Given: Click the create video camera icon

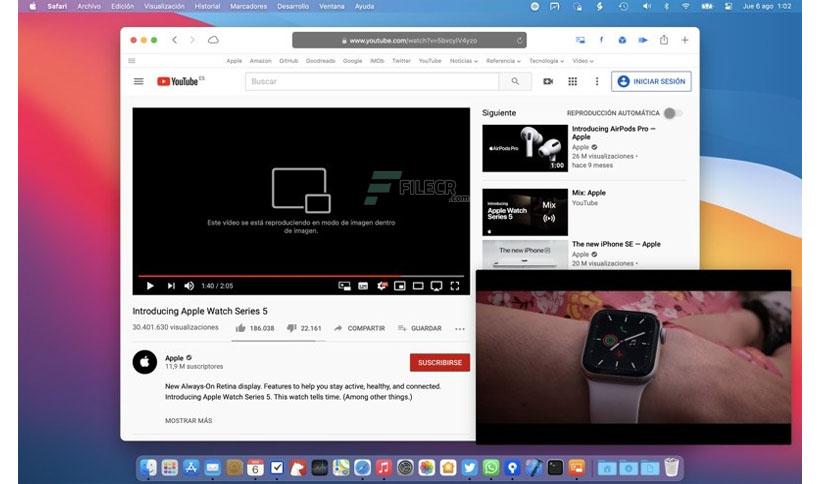Looking at the screenshot, I should [548, 82].
